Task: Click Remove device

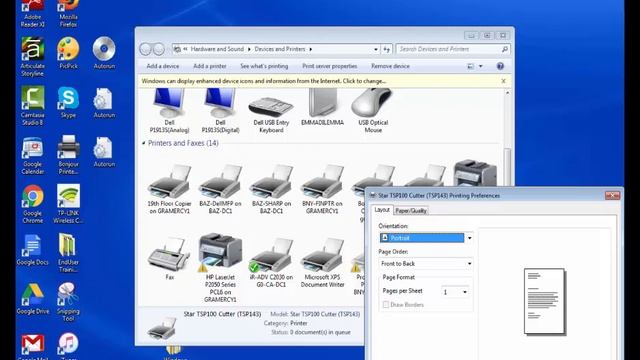Action: (390, 66)
